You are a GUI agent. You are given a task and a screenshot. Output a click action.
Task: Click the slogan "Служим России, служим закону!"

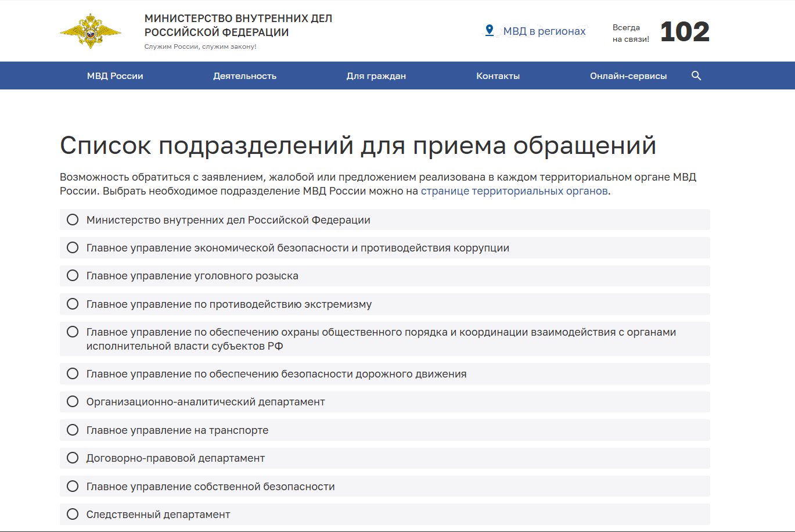coord(200,46)
